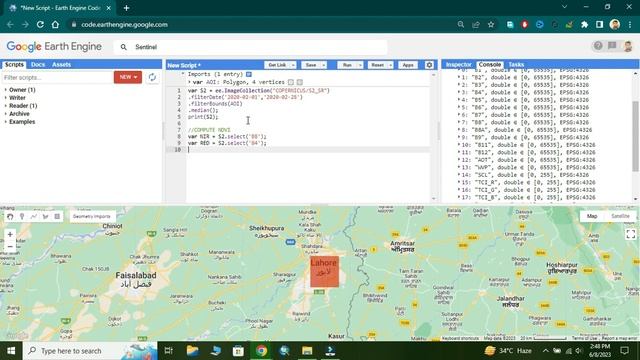Switch to the Tasks tab
The height and width of the screenshot is (360, 640).
click(x=516, y=64)
